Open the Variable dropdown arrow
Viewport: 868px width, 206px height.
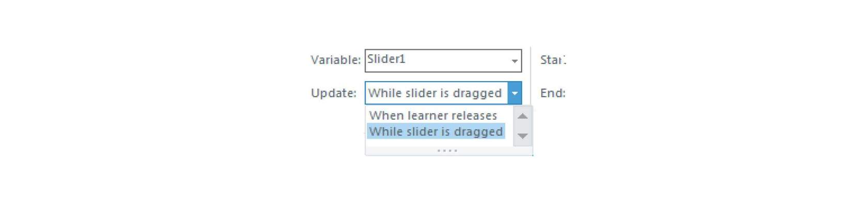point(514,61)
